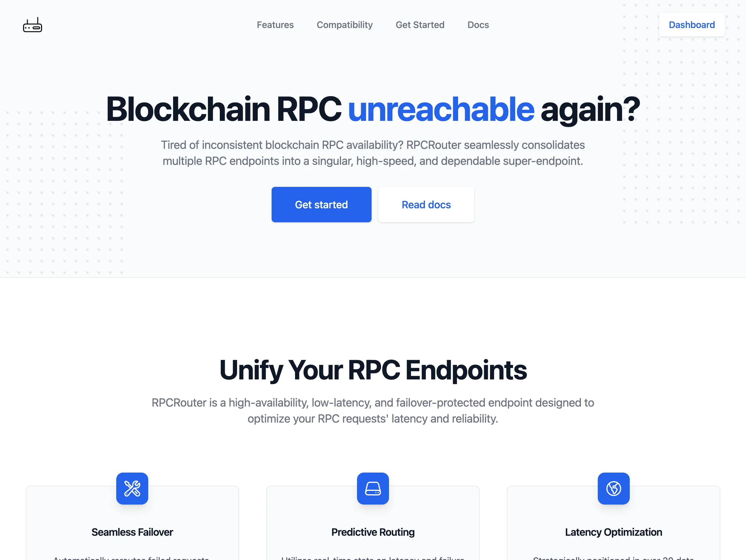The width and height of the screenshot is (746, 560).
Task: Click the Predictive Routing server/storage icon
Action: pyautogui.click(x=373, y=488)
